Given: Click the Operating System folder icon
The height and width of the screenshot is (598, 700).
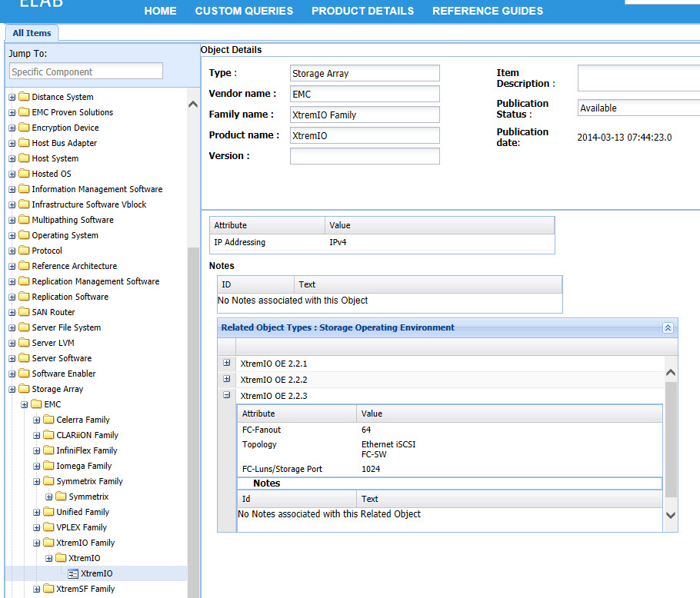Looking at the screenshot, I should pos(24,235).
